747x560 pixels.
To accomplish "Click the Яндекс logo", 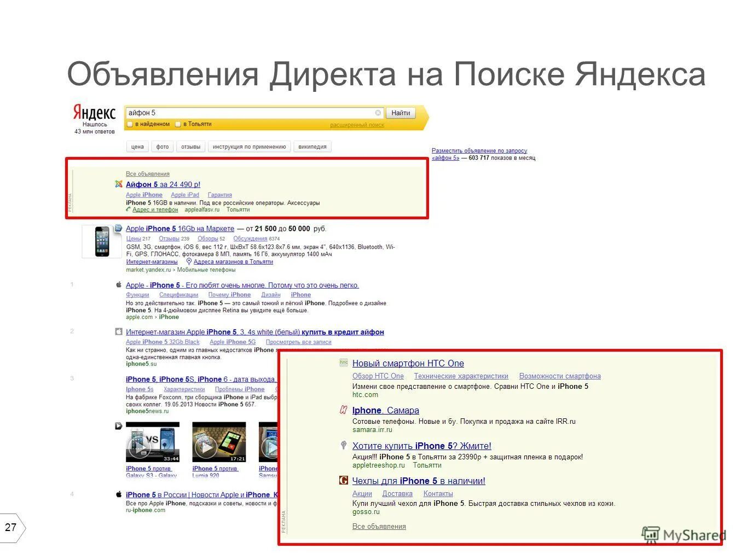I will (95, 112).
